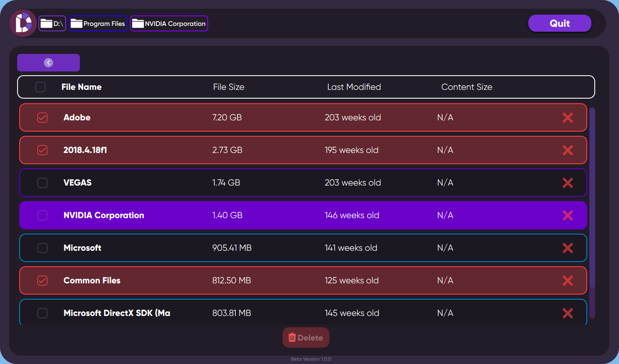The image size is (619, 364).
Task: Click the Beta Version 1.0.0 label
Action: click(x=311, y=359)
